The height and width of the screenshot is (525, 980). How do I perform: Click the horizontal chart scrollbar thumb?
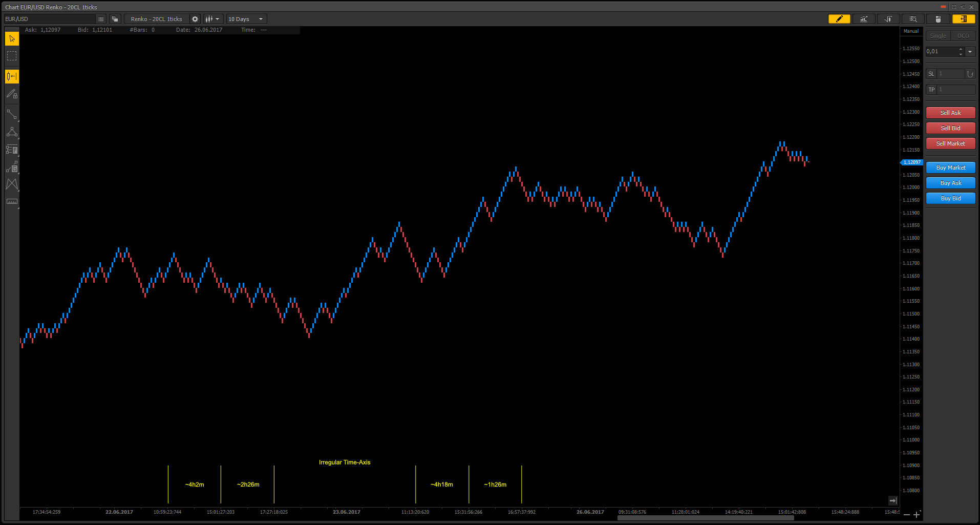pyautogui.click(x=706, y=517)
